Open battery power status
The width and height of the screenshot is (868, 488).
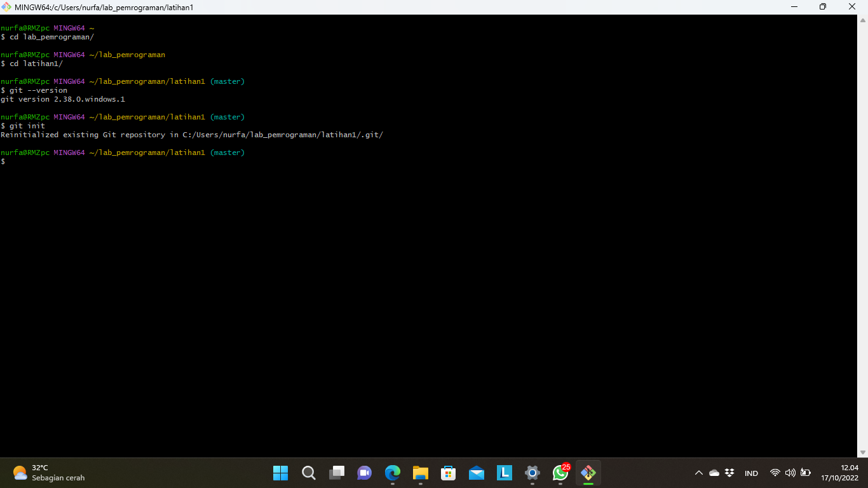click(x=804, y=473)
